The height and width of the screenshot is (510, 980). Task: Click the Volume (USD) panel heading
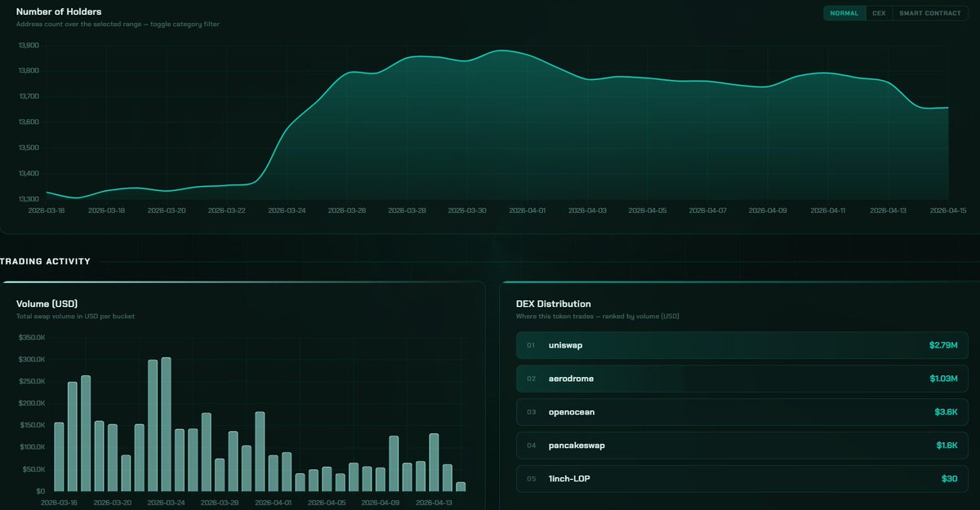[47, 304]
